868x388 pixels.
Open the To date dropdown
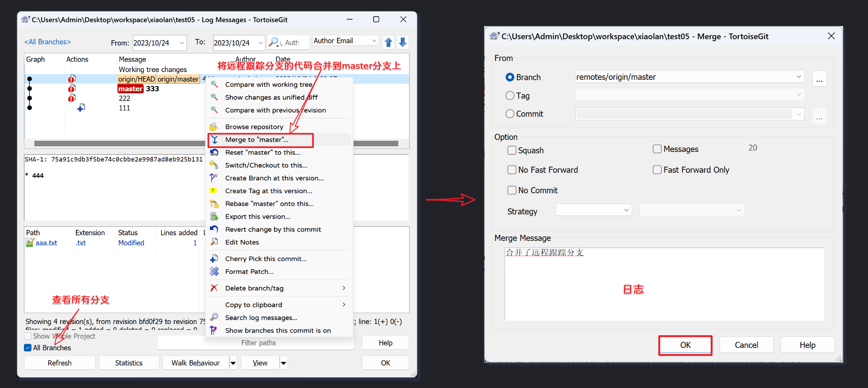(260, 43)
